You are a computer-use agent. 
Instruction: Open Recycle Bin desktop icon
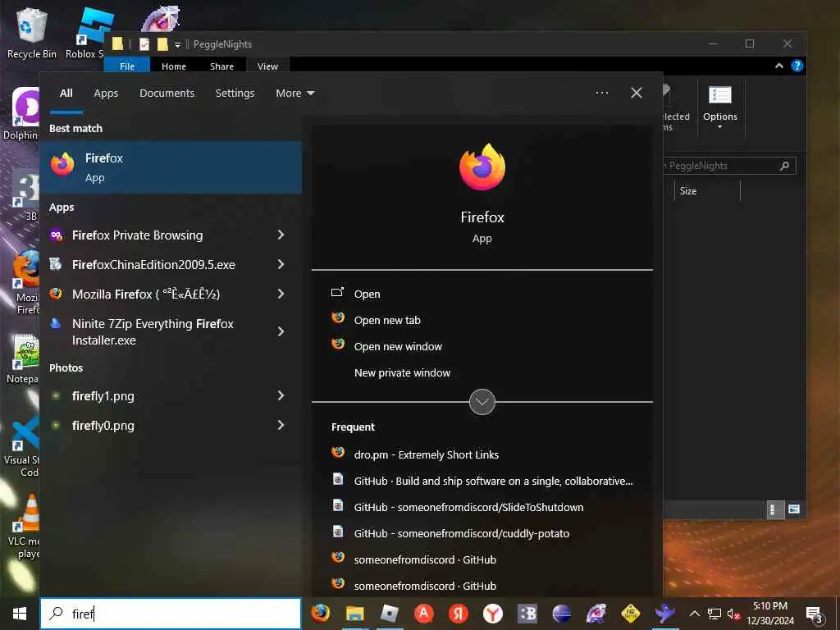[32, 32]
